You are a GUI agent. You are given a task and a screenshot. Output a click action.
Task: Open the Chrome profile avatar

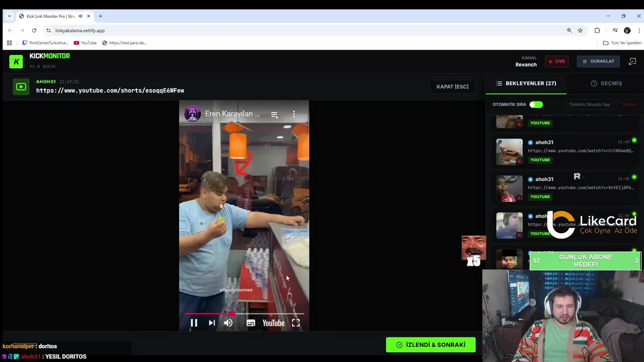(627, 31)
